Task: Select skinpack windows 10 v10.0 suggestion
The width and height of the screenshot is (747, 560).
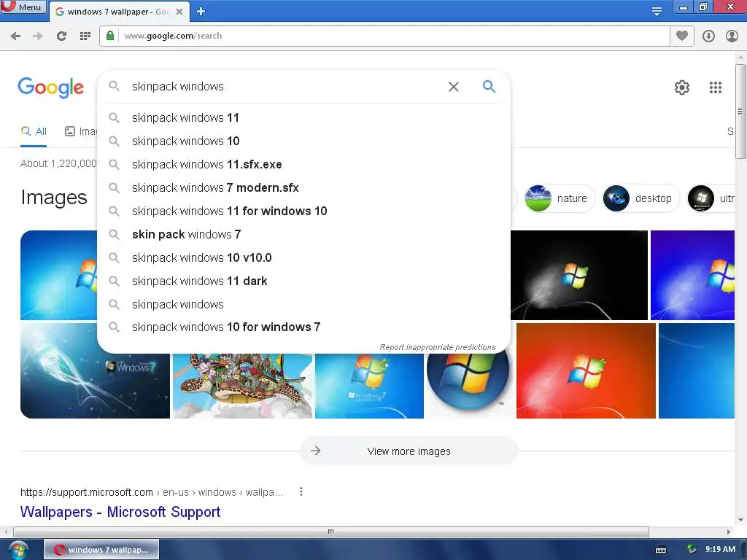Action: (x=303, y=257)
